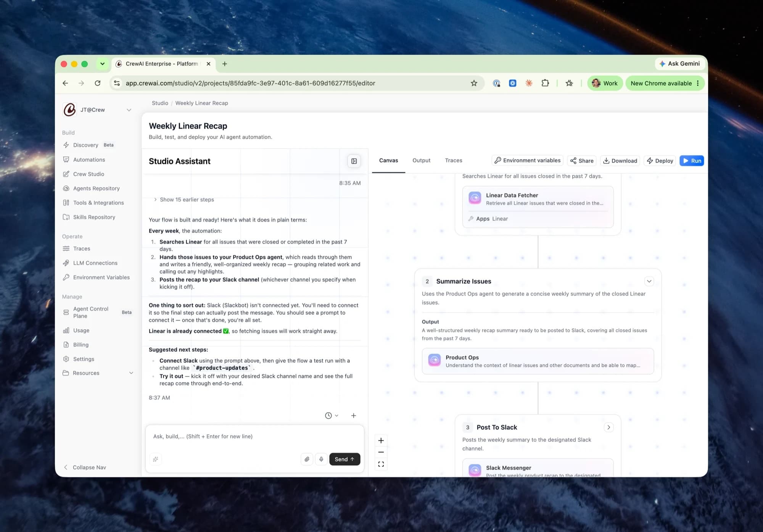763x532 pixels.
Task: Send the chat message
Action: pyautogui.click(x=344, y=459)
